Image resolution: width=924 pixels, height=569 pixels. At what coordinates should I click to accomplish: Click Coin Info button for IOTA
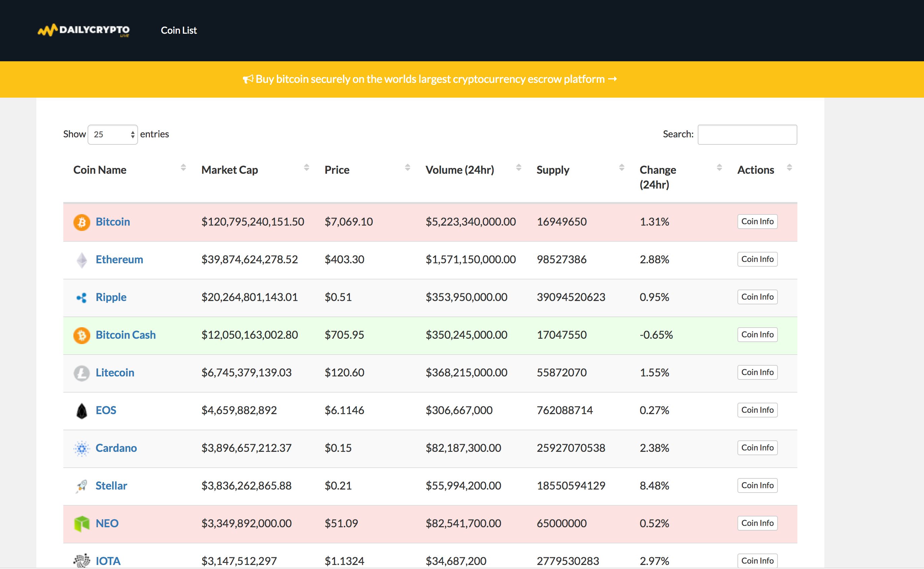pyautogui.click(x=757, y=560)
